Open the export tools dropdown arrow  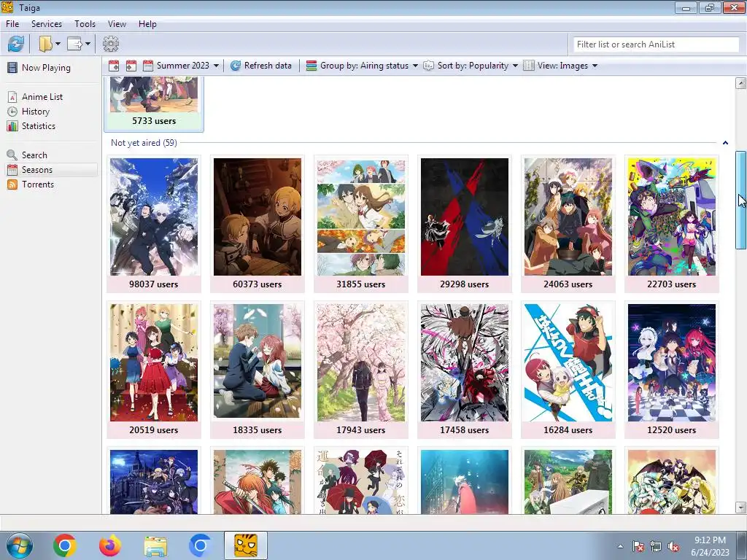coord(88,44)
